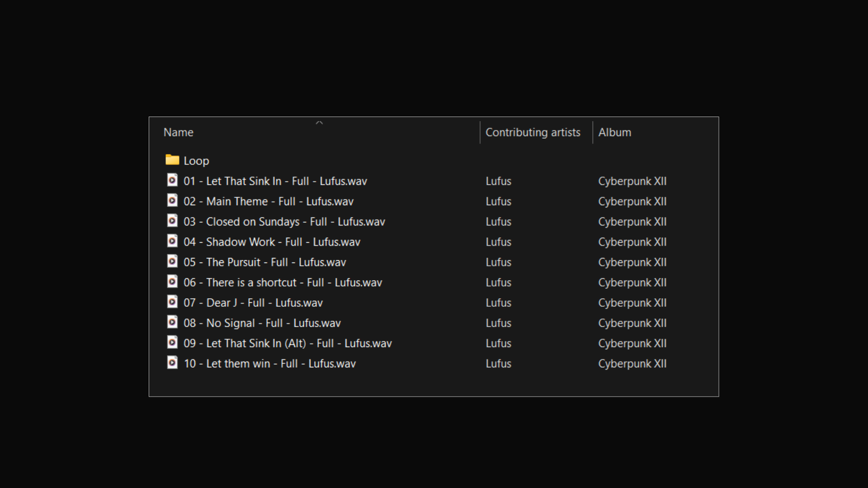
Task: Click the Album column header
Action: point(614,132)
